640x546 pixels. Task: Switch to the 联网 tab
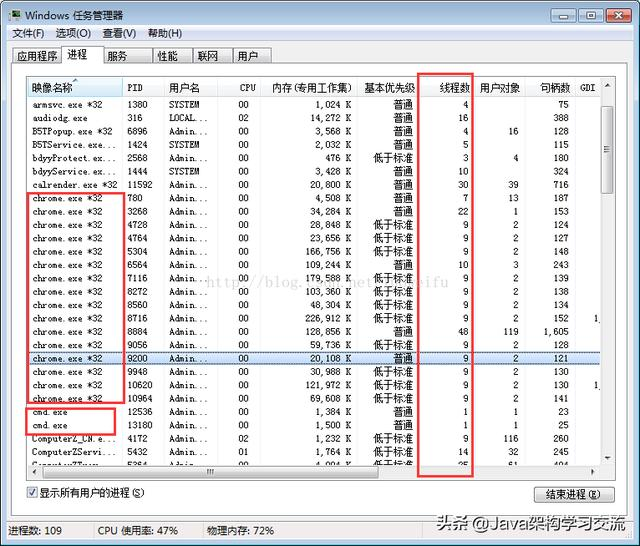point(212,56)
